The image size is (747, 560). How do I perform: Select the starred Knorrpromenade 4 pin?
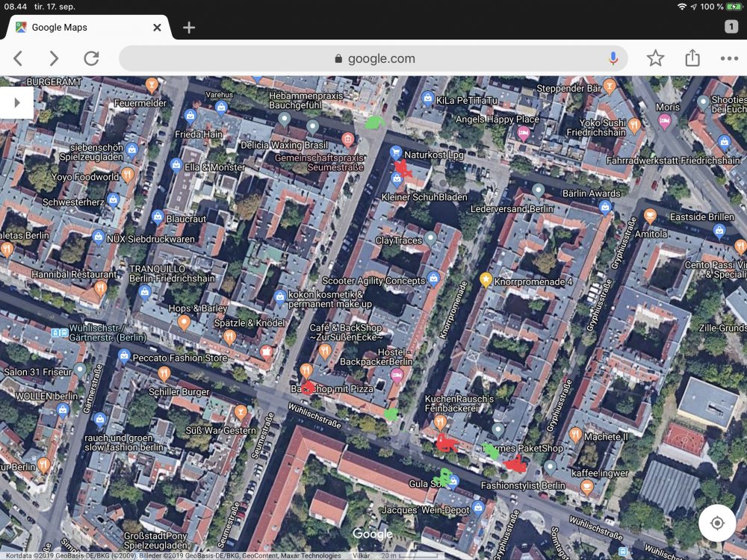point(486,281)
